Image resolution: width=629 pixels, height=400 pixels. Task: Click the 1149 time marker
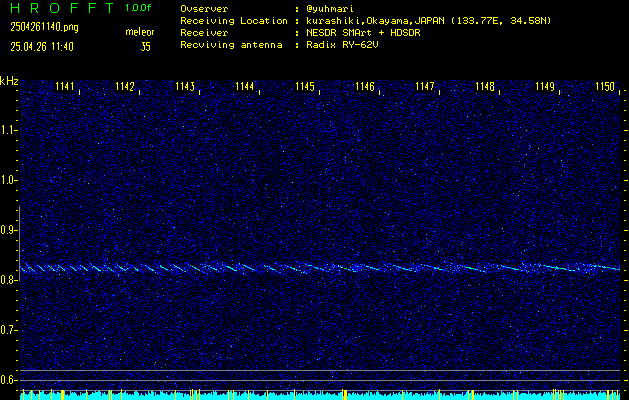pos(545,86)
